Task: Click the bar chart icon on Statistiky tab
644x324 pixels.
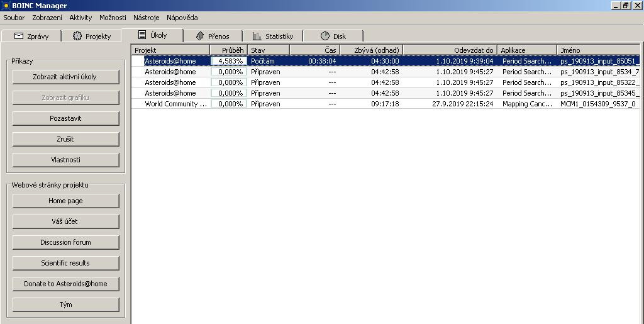Action: click(x=257, y=36)
